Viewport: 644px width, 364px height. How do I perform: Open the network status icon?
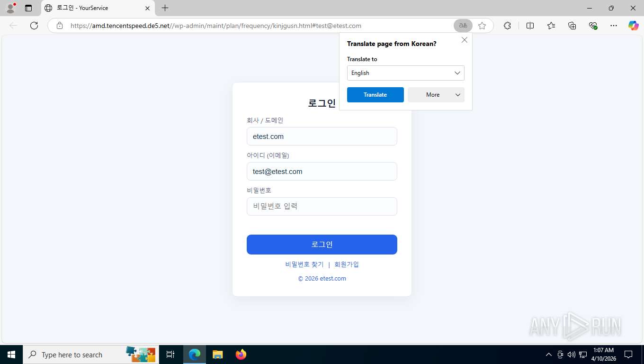tap(583, 355)
